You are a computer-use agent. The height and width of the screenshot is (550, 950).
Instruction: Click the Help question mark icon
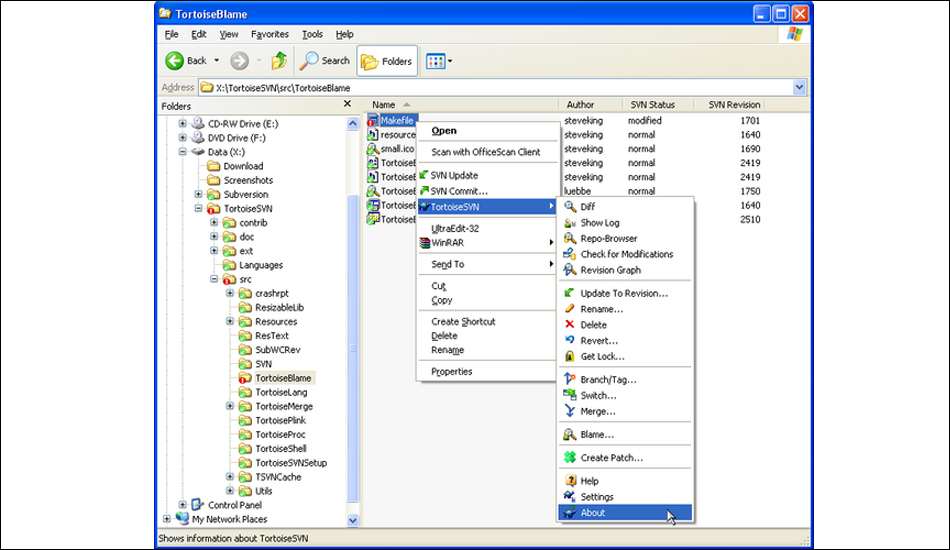tap(570, 480)
